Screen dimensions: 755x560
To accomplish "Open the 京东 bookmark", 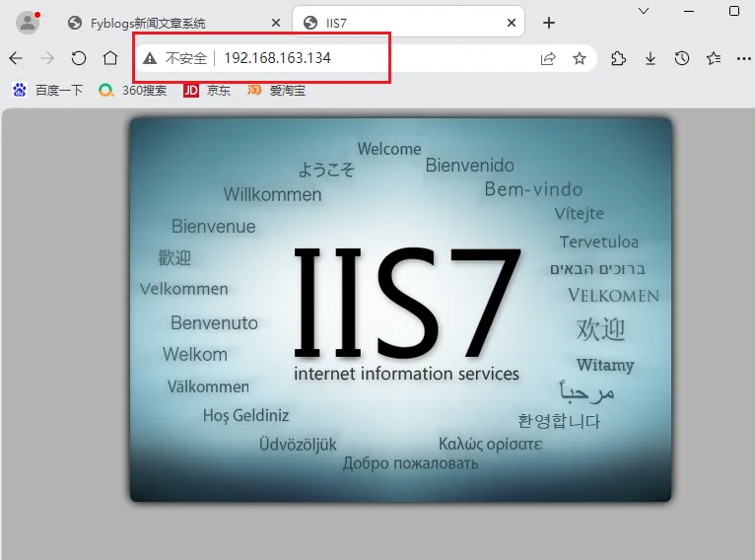I will [207, 90].
